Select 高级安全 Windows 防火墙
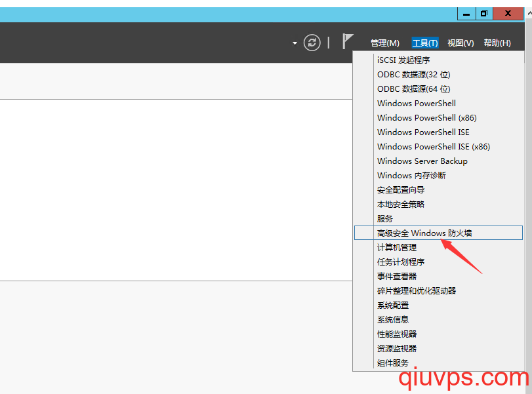 438,233
